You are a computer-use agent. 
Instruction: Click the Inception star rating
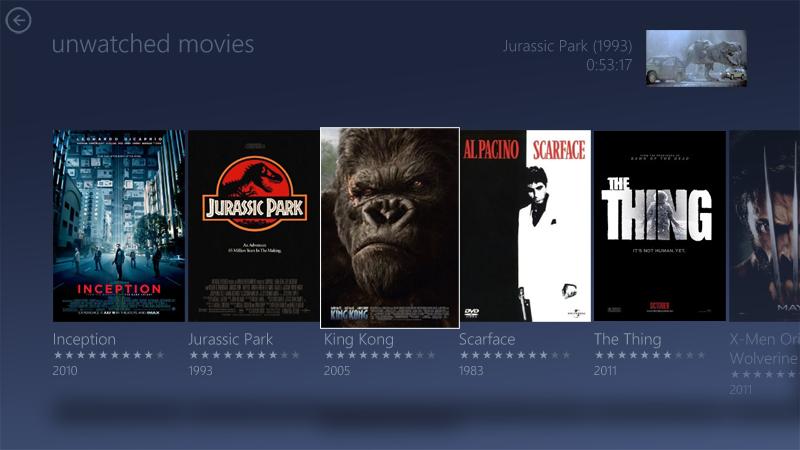pos(109,355)
